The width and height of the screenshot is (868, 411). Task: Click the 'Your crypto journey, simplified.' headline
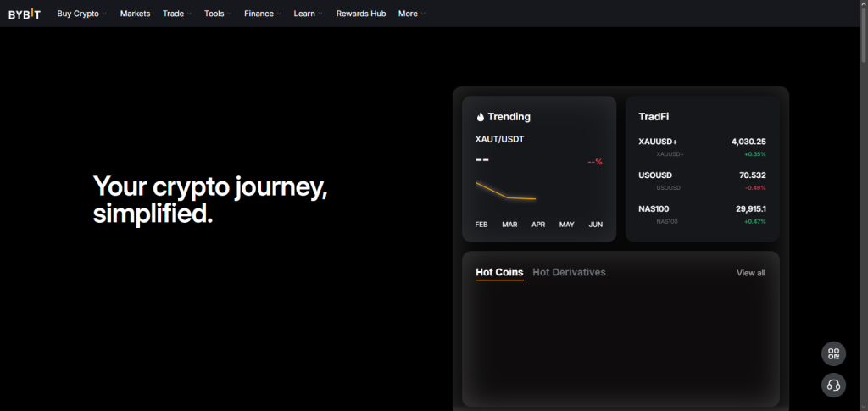210,200
